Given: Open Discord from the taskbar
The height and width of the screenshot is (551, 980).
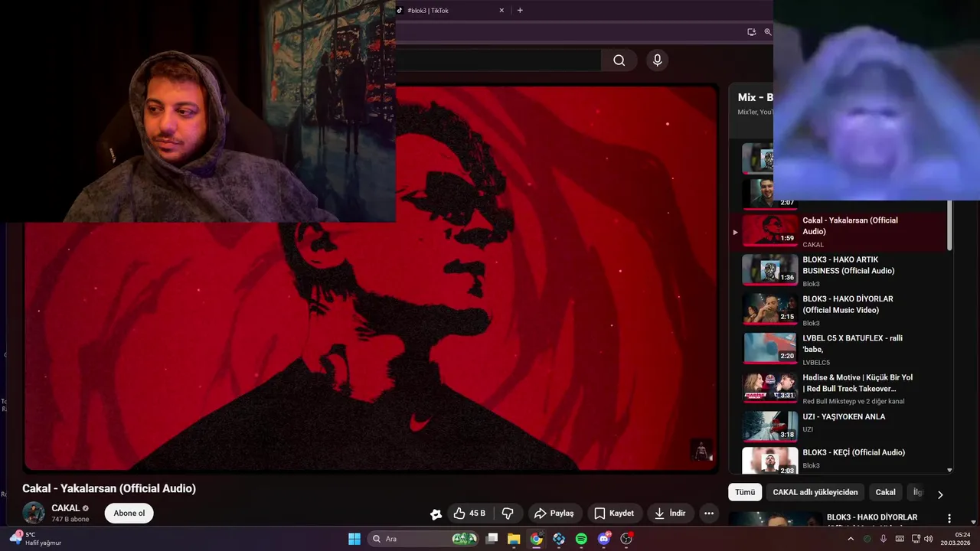Looking at the screenshot, I should 604,539.
